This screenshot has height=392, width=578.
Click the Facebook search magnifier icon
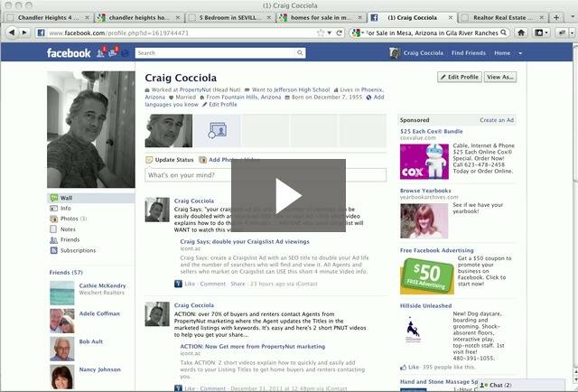click(300, 52)
